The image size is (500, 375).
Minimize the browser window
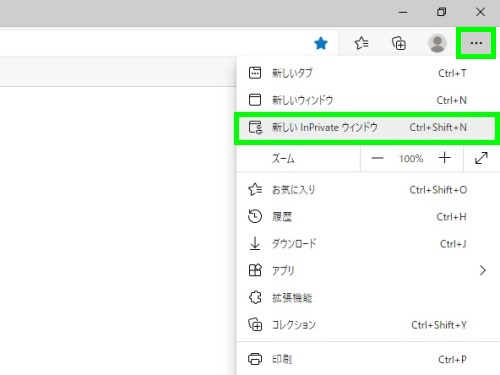coord(403,12)
